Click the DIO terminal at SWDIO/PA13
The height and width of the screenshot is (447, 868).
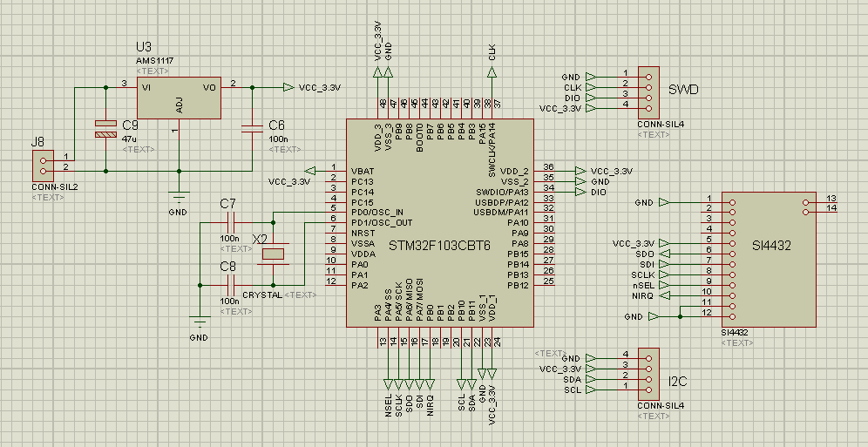point(580,192)
